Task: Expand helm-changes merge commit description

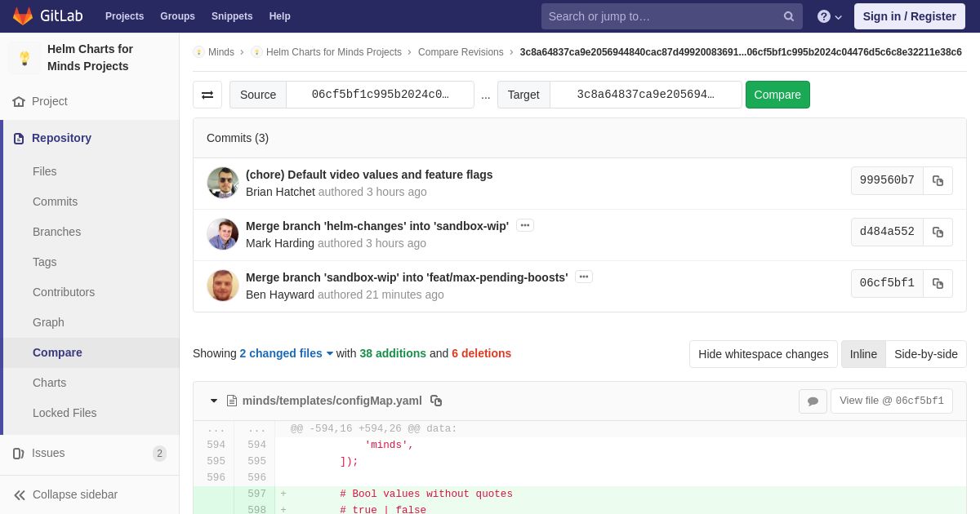Action: (525, 225)
